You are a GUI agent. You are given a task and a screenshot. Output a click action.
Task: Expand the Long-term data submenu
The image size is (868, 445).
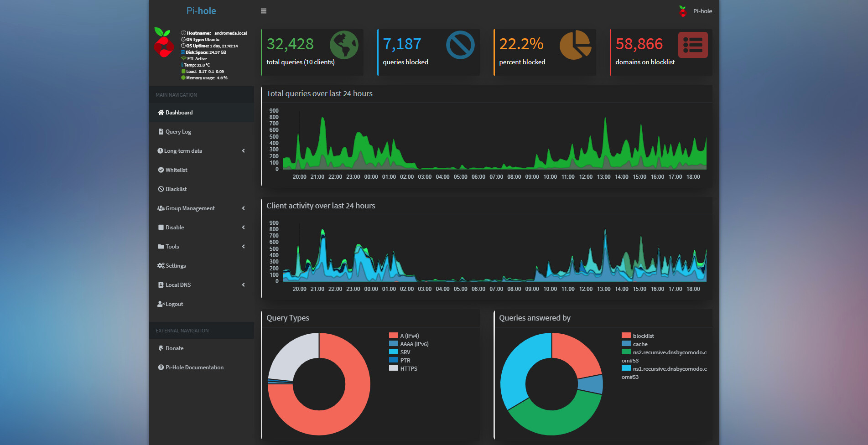pyautogui.click(x=243, y=151)
